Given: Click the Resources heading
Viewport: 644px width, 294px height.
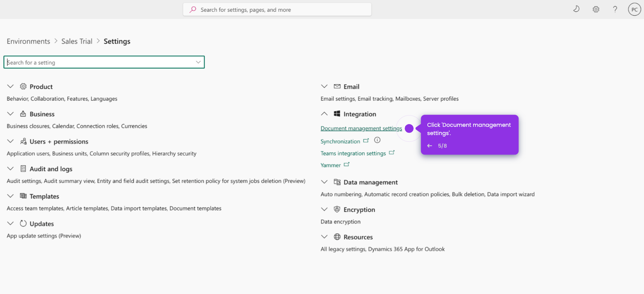Looking at the screenshot, I should pyautogui.click(x=358, y=237).
